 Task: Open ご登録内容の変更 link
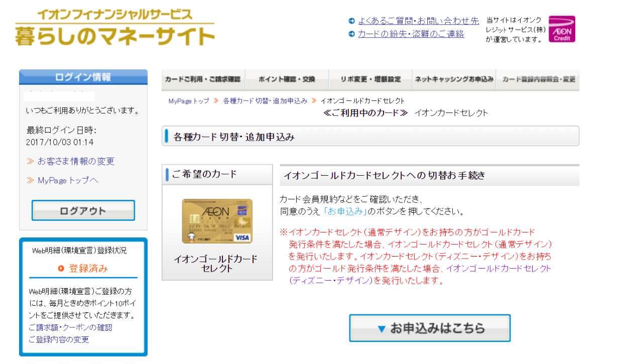click(x=59, y=339)
